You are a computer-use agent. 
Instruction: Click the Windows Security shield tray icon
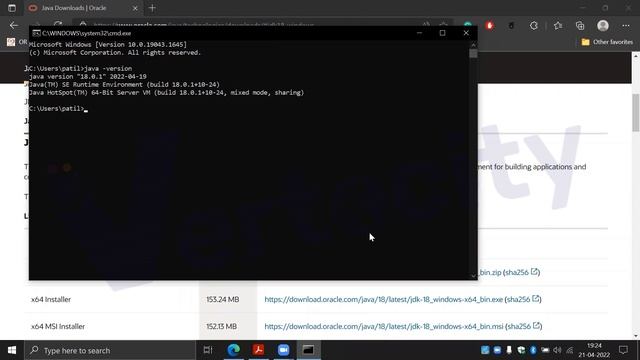[x=521, y=350]
